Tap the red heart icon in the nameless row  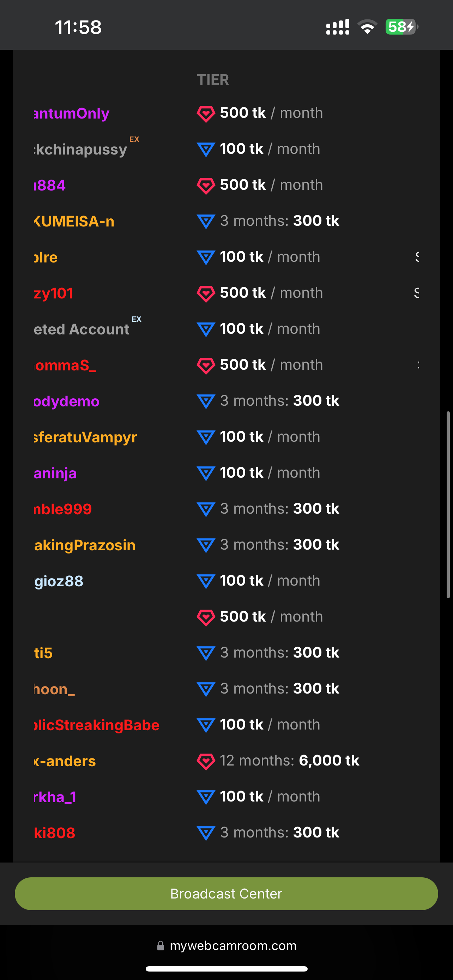coord(206,617)
